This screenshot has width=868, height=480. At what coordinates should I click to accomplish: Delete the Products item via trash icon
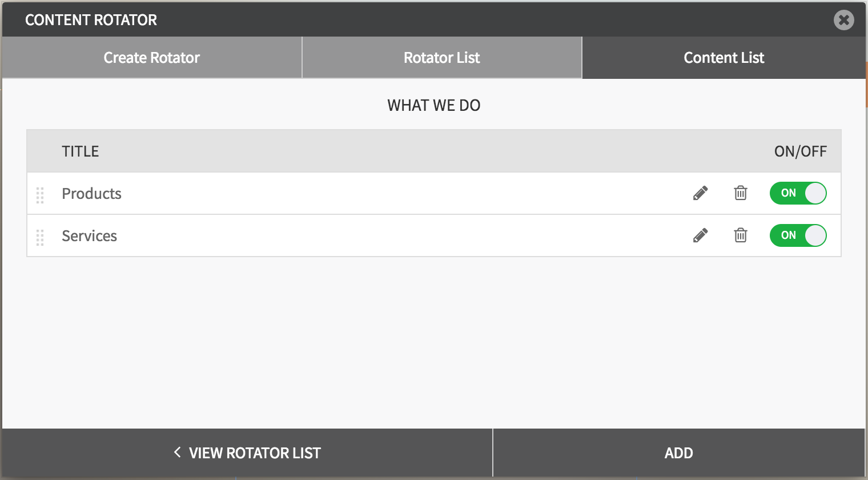tap(740, 193)
